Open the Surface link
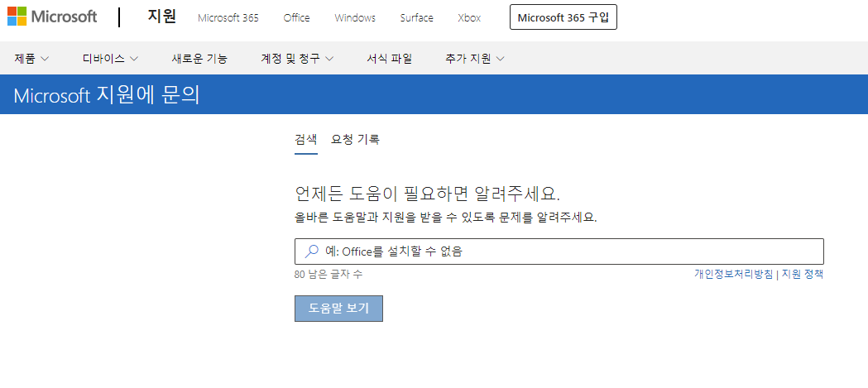This screenshot has width=868, height=388. click(x=416, y=17)
